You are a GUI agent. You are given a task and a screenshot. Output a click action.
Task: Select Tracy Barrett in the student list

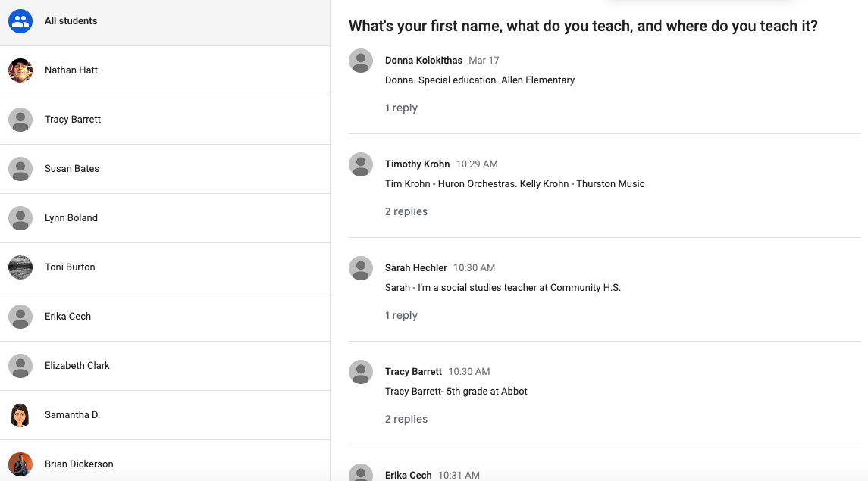coord(165,120)
